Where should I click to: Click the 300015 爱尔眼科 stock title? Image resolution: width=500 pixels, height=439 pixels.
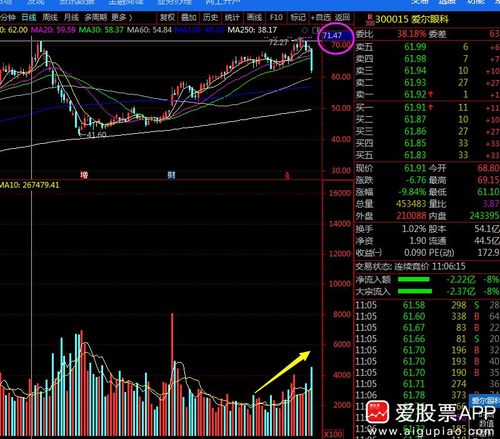[x=412, y=20]
